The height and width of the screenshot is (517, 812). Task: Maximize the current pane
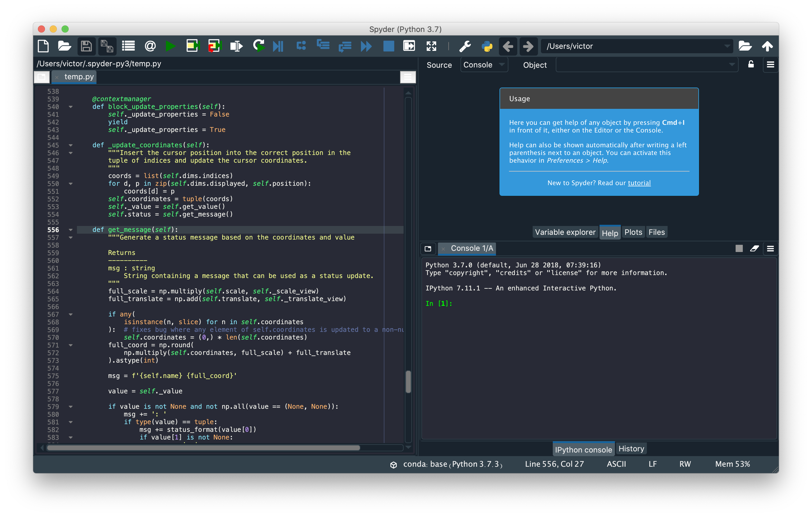tap(431, 46)
